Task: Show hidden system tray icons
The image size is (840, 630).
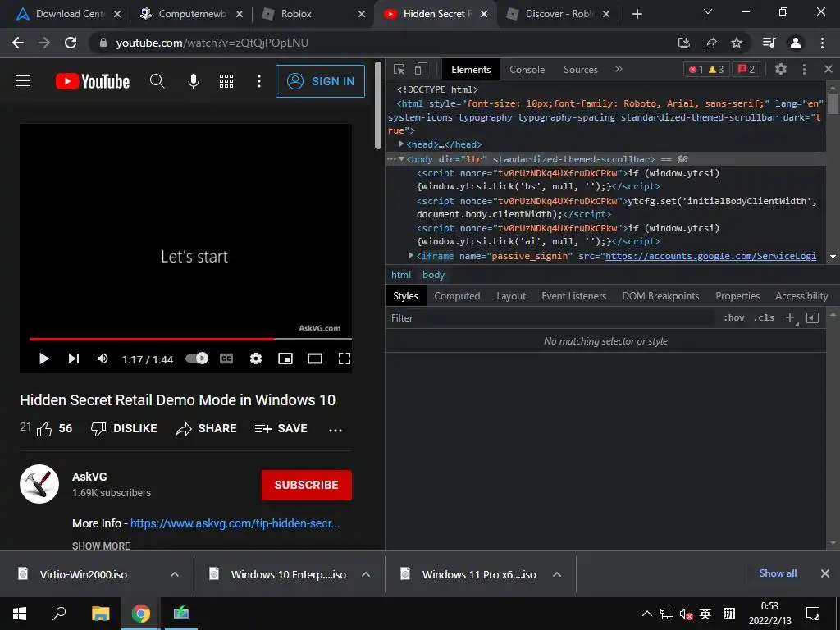Action: click(646, 614)
